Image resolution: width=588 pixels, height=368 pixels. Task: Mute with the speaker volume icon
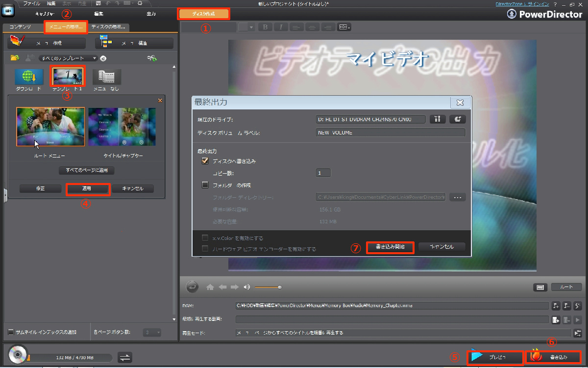(x=246, y=287)
